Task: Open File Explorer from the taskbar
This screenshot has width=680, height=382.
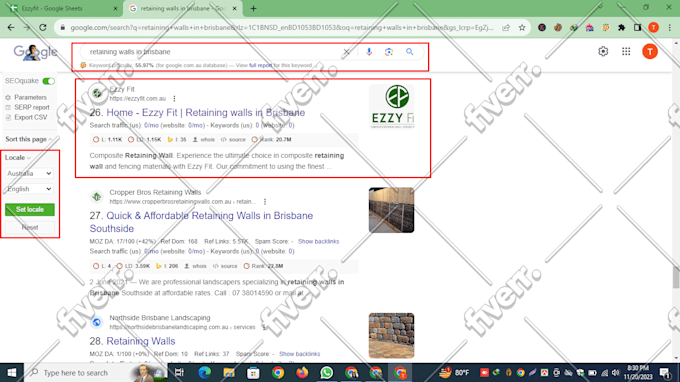Action: click(x=229, y=372)
